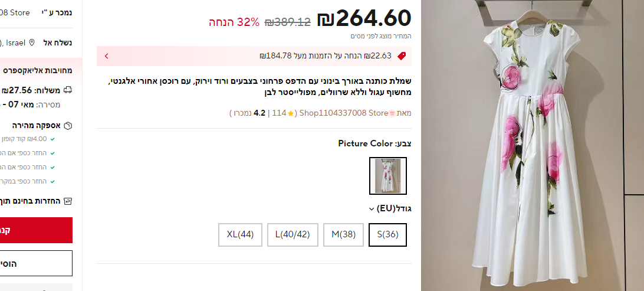Click the red buy now button
The image size is (644, 291).
point(36,230)
